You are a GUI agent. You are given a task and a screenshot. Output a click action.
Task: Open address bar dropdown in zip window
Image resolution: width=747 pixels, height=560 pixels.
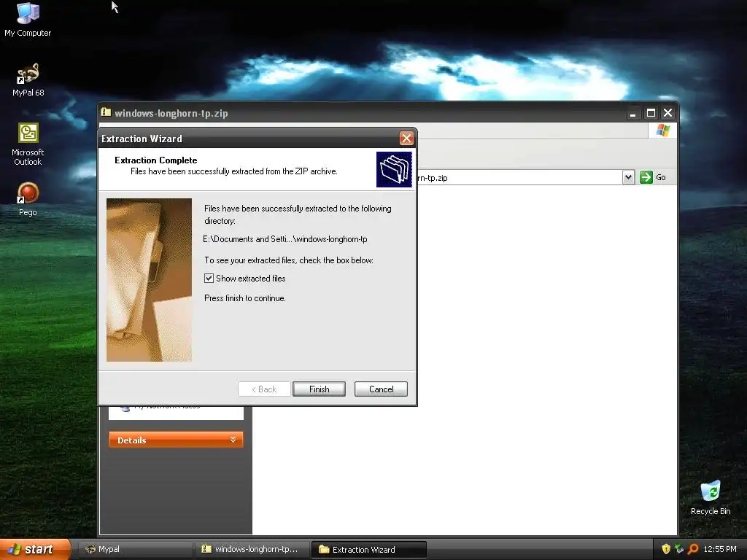pyautogui.click(x=628, y=177)
